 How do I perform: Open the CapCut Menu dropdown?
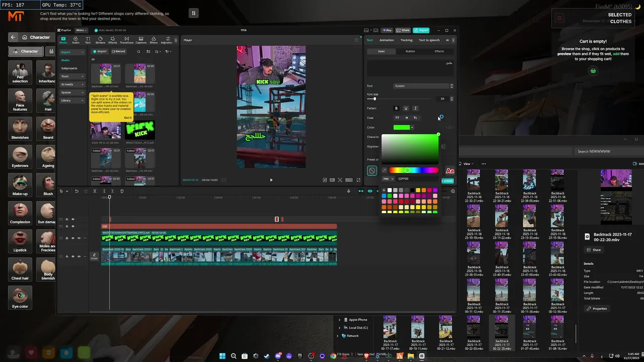tap(81, 30)
